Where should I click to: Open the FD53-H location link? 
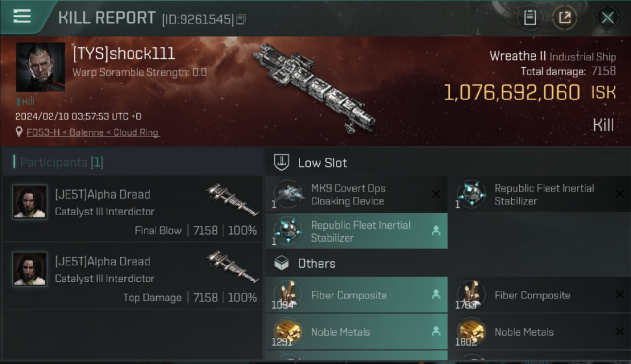point(93,132)
